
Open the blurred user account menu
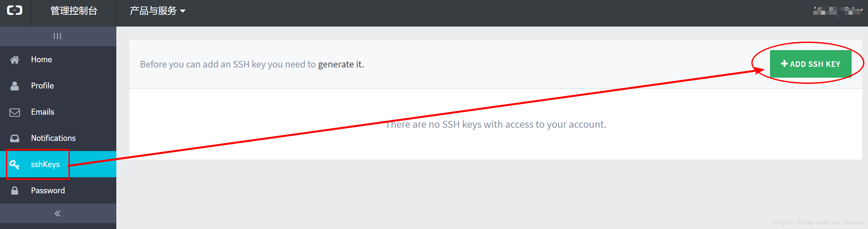[837, 11]
